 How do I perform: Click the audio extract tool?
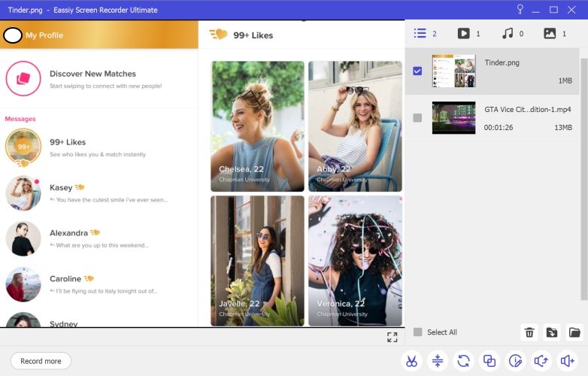pyautogui.click(x=541, y=361)
